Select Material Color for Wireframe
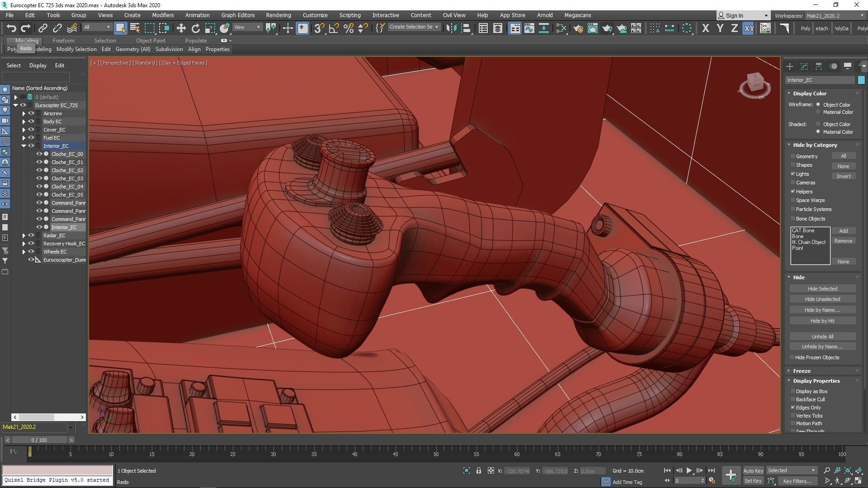The width and height of the screenshot is (868, 488). 818,112
